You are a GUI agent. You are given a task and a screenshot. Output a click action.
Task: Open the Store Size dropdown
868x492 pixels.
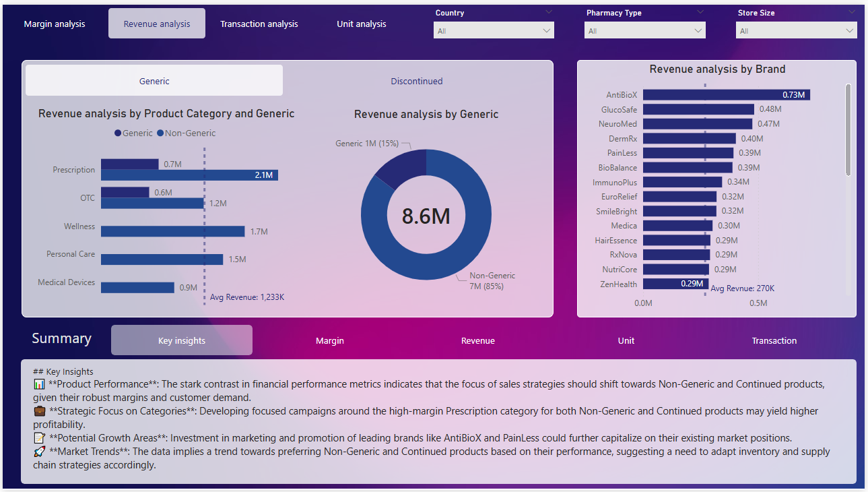click(796, 31)
